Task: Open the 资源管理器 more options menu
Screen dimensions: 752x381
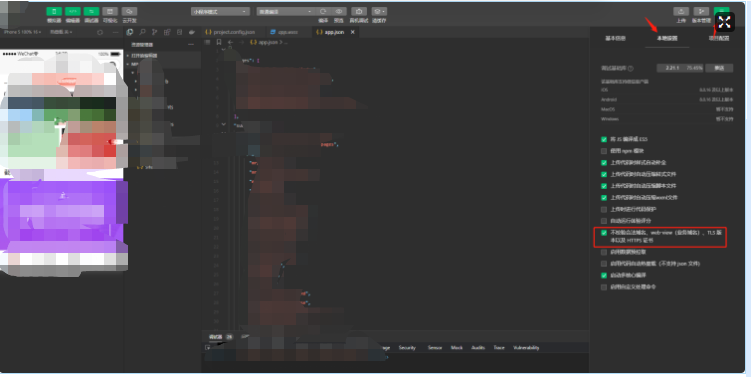Action: click(x=191, y=45)
